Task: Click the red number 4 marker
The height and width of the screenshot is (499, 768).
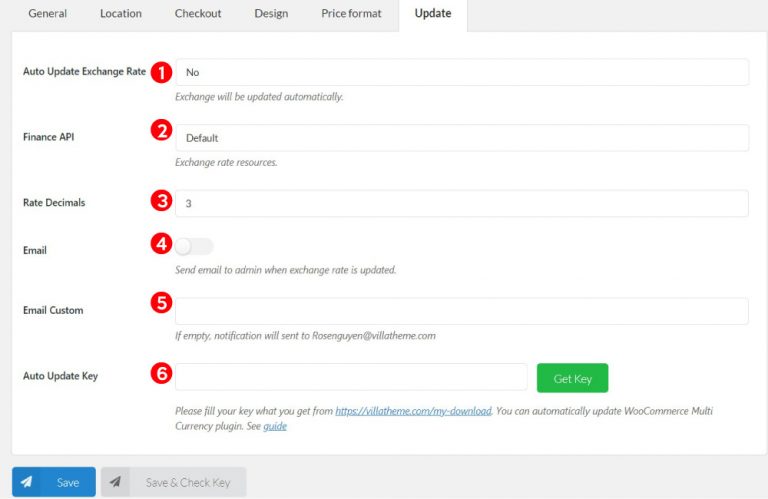Action: click(161, 243)
